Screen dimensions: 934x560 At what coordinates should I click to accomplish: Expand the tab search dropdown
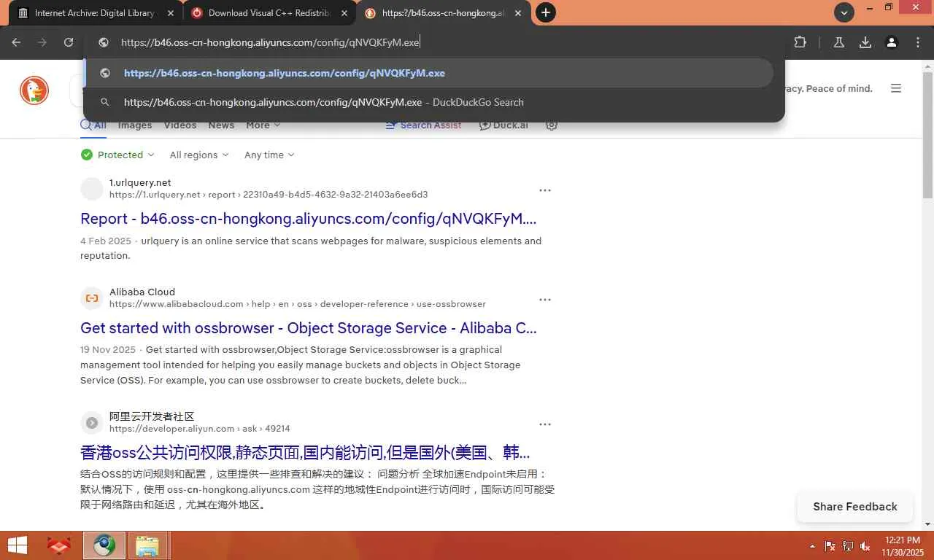coord(844,12)
